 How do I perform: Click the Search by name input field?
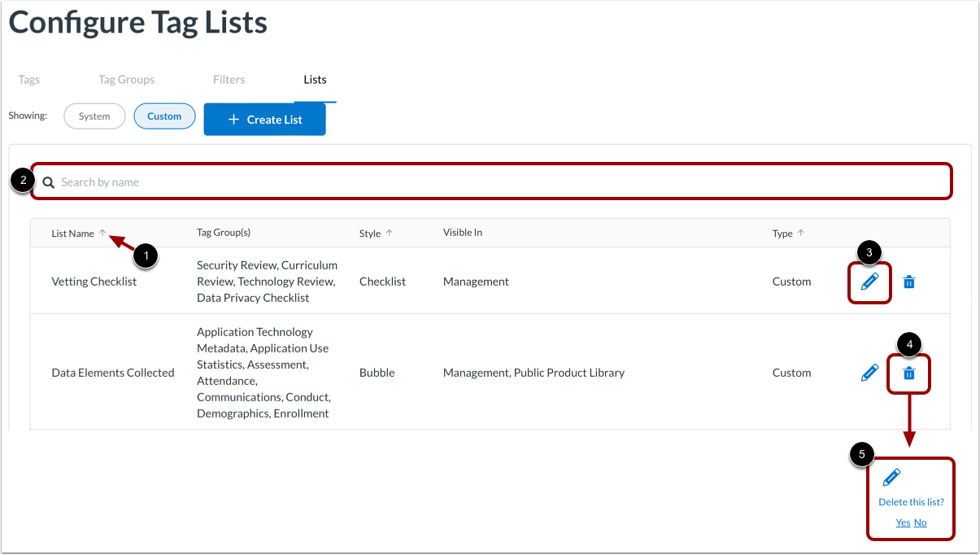[x=325, y=181]
